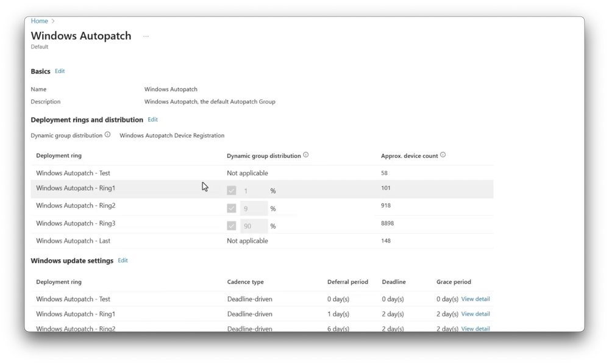Toggle the Ring2 distribution checkbox
Viewport: 609px width, 364px height.
point(232,209)
